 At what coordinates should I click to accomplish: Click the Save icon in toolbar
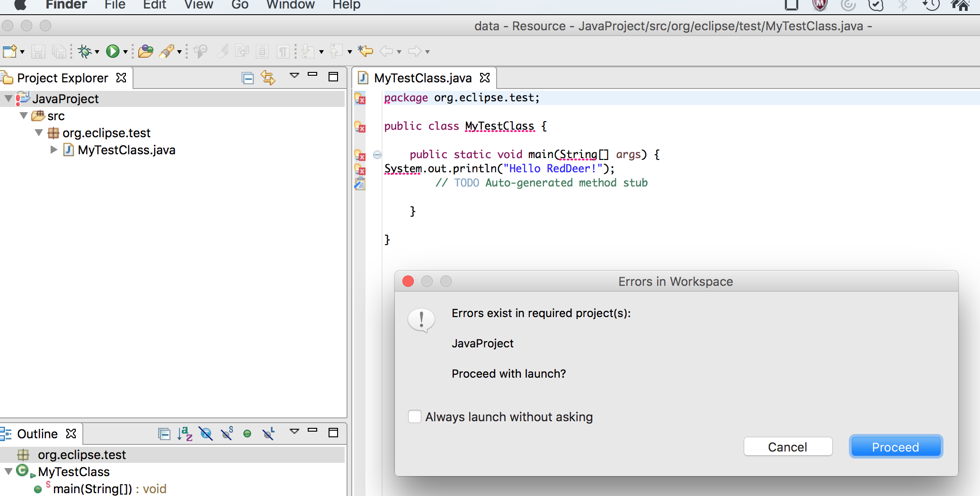(38, 51)
